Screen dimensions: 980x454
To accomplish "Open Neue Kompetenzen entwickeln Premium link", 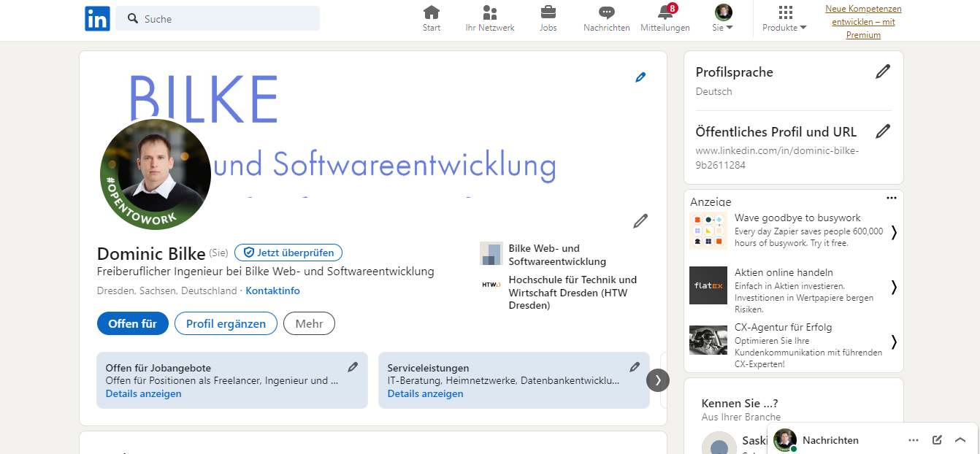I will click(863, 21).
